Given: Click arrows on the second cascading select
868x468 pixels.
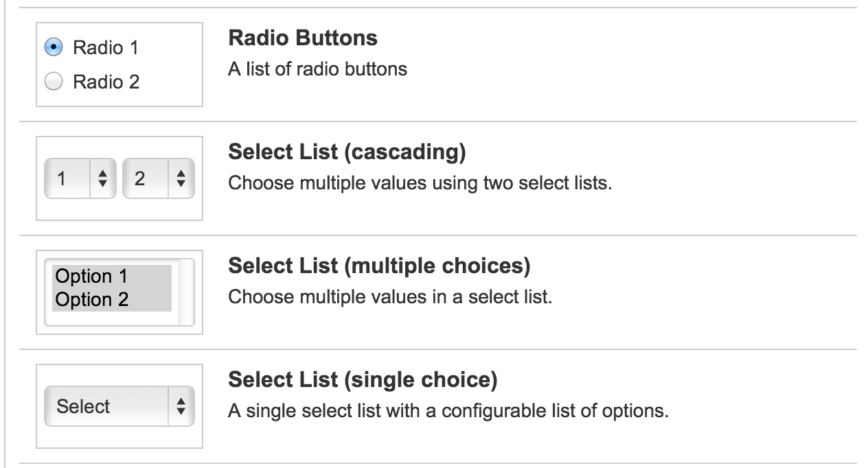Looking at the screenshot, I should pyautogui.click(x=181, y=179).
